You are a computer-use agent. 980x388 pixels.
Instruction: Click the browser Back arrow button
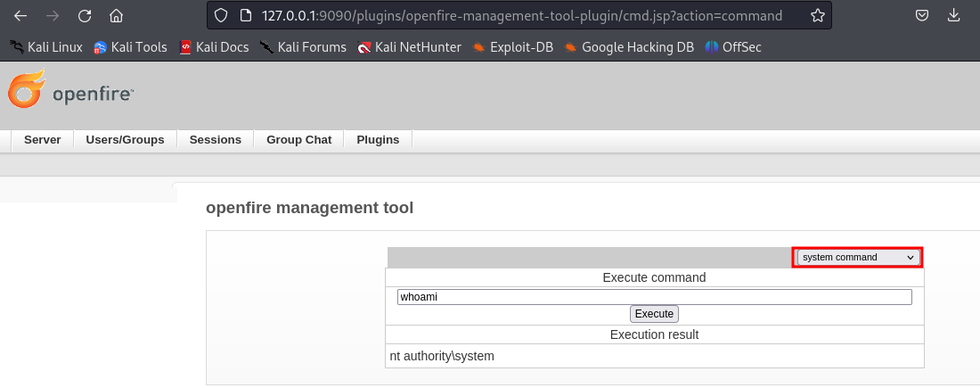(20, 16)
